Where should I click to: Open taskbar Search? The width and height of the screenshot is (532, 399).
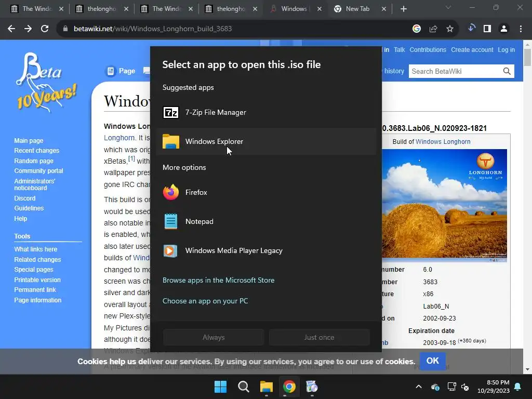[243, 387]
